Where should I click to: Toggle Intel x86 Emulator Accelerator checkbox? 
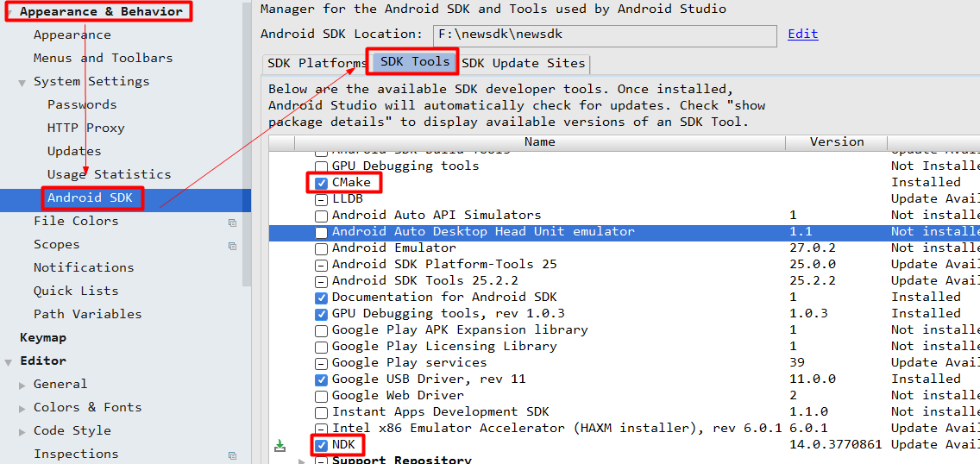[x=321, y=429]
